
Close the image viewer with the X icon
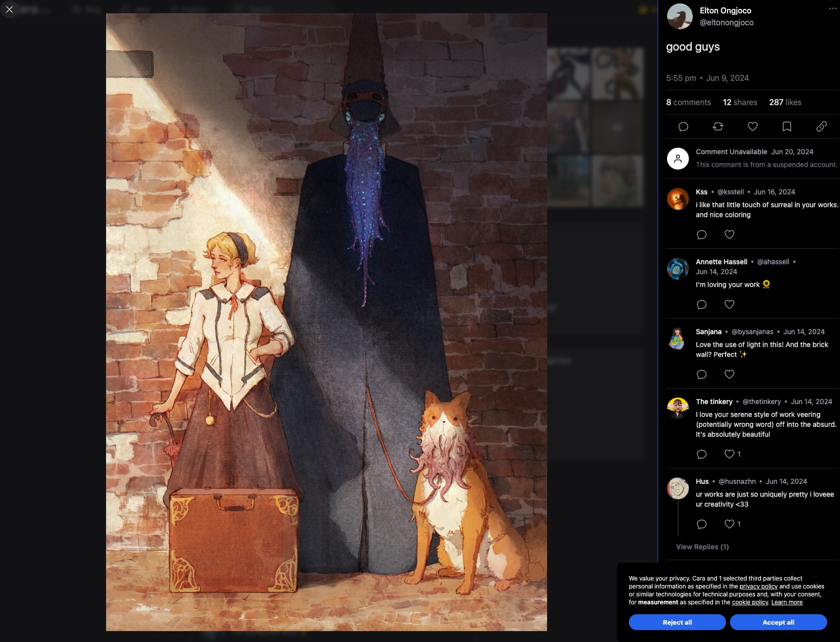9,9
